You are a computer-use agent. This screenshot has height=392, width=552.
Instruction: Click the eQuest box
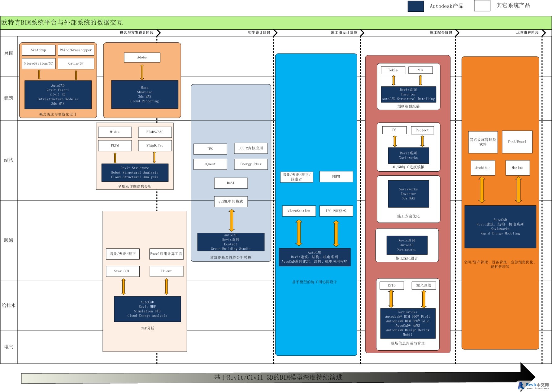[210, 164]
